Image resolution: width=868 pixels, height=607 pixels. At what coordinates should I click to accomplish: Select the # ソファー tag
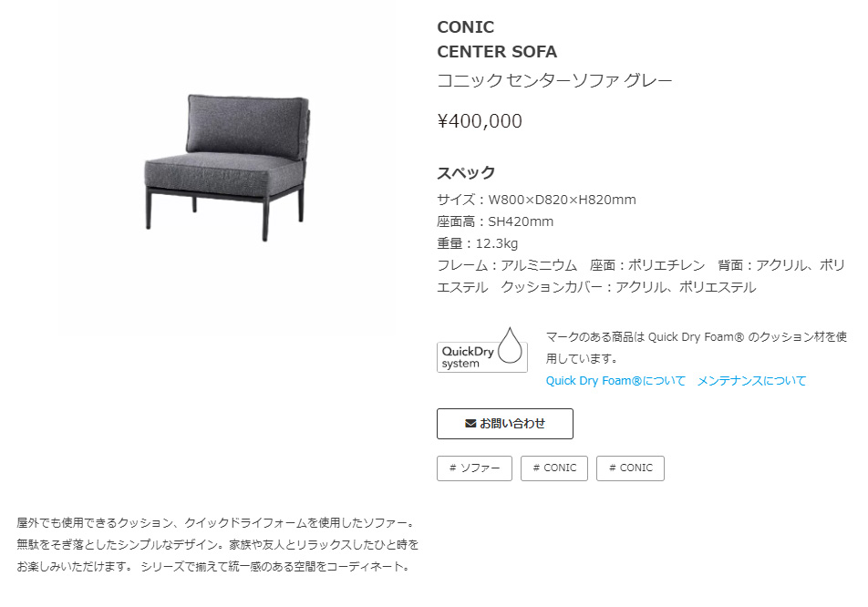[x=474, y=468]
